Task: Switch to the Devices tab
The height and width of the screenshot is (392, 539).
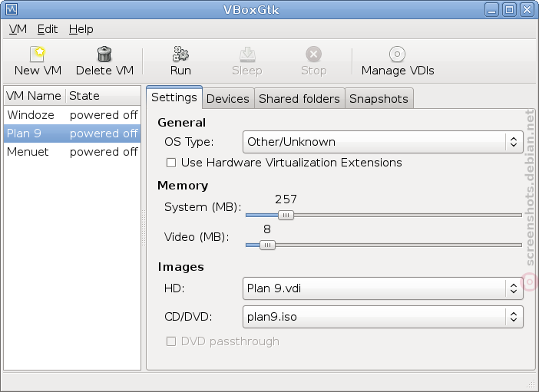Action: (228, 99)
